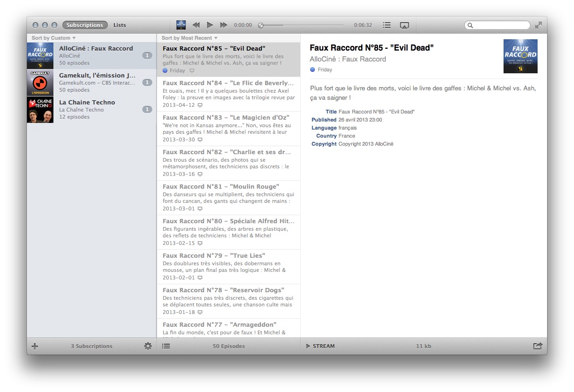The image size is (574, 392).
Task: Click the video icon beside 2013-01-18
Action: (x=200, y=313)
